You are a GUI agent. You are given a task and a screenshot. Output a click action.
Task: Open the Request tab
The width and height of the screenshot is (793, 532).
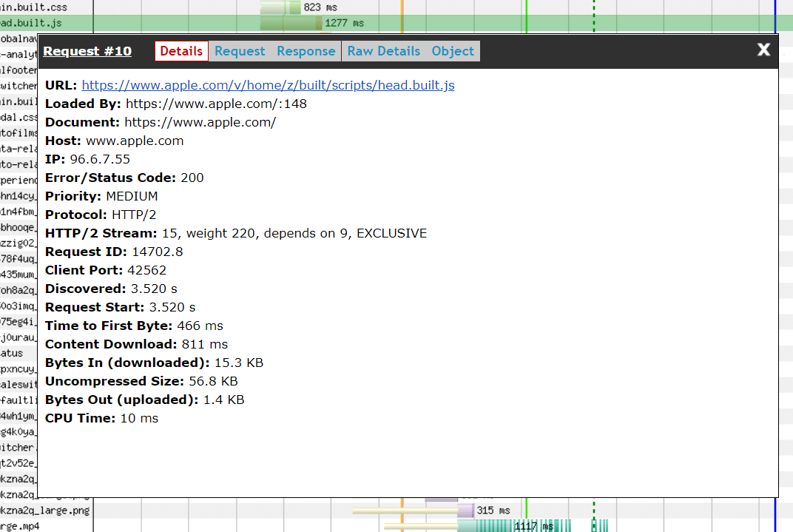click(240, 51)
